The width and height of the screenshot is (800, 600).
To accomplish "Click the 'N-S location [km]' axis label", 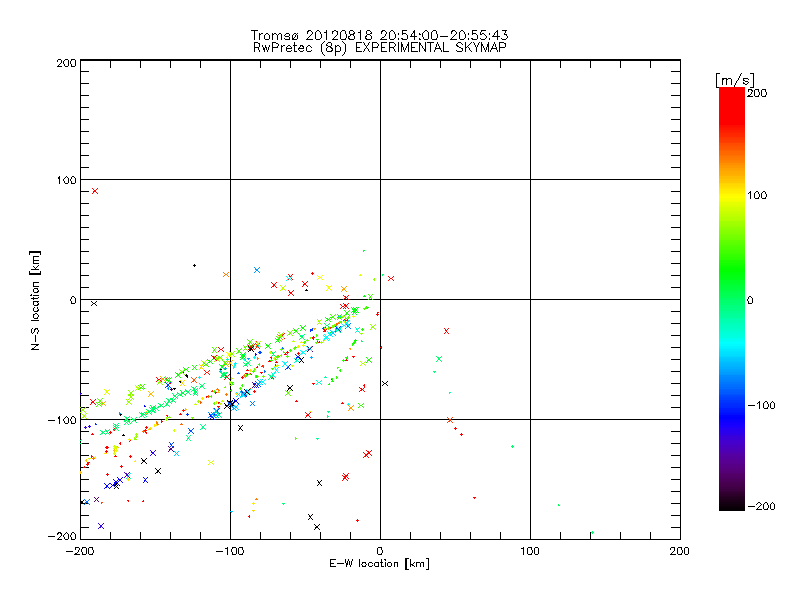I will [35, 300].
